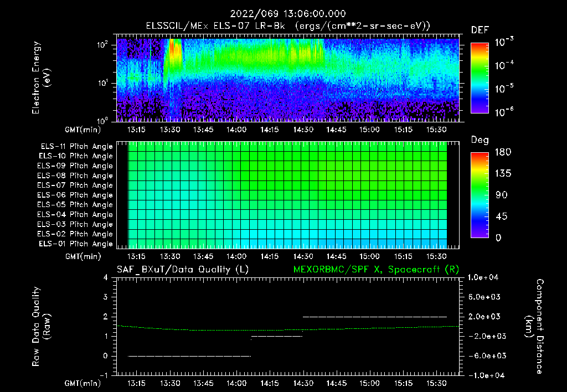Screen dimensions: 567x392
Task: Click the data quality line at level 2
Action: pos(375,317)
